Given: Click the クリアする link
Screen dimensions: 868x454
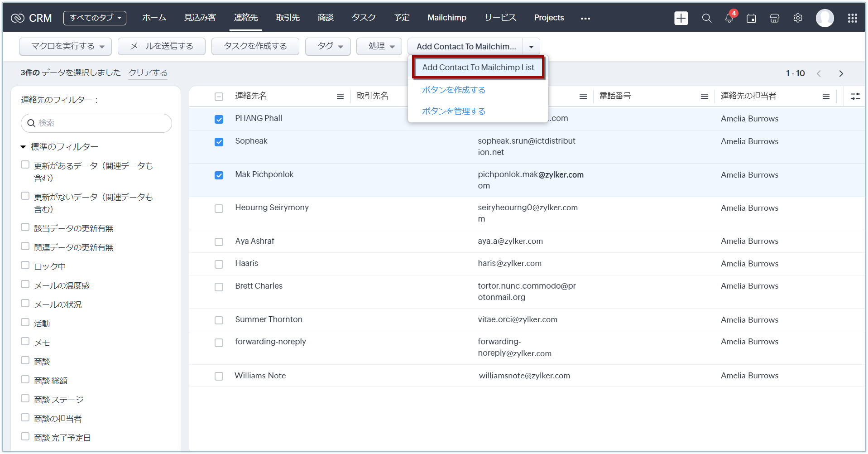Looking at the screenshot, I should coord(148,73).
